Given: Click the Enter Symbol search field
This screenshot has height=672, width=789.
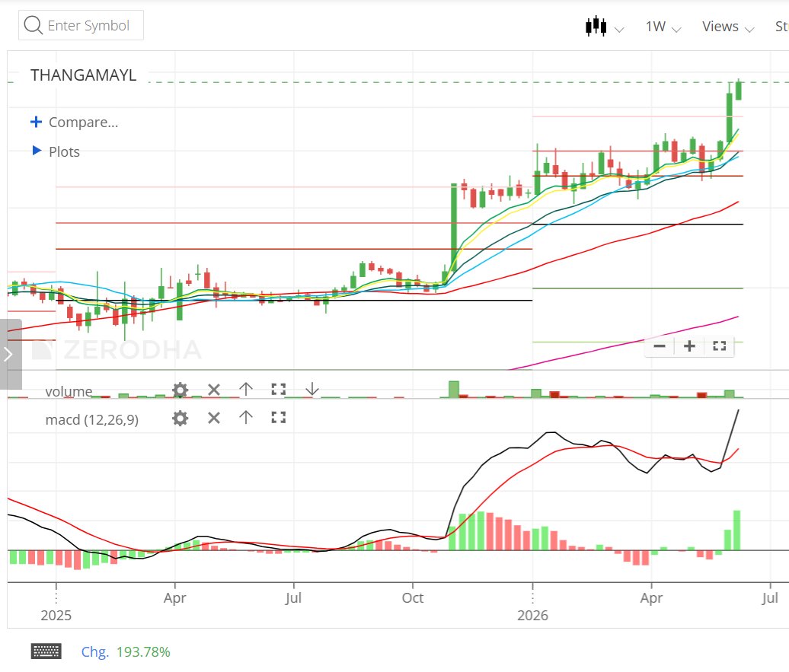Looking at the screenshot, I should pos(81,25).
